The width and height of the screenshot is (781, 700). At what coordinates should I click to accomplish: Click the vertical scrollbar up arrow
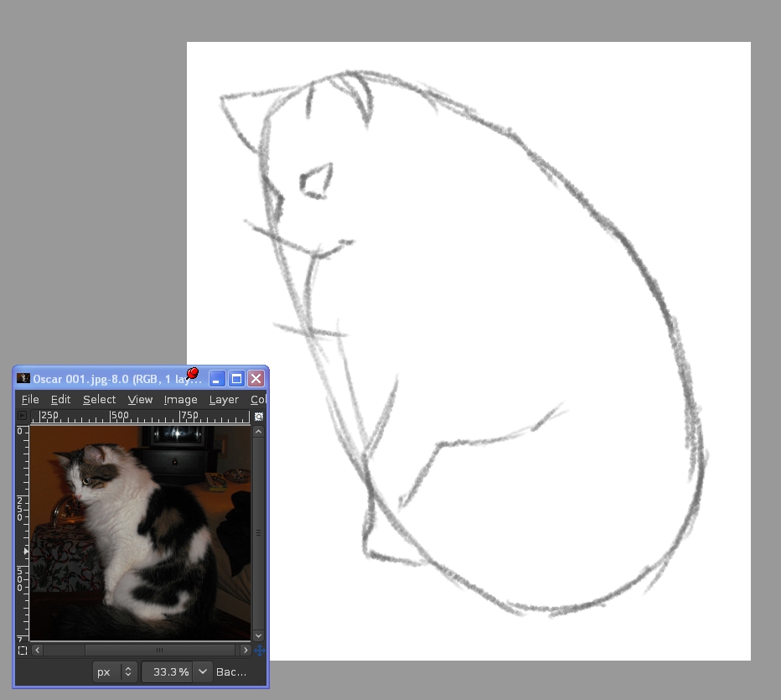tap(259, 432)
